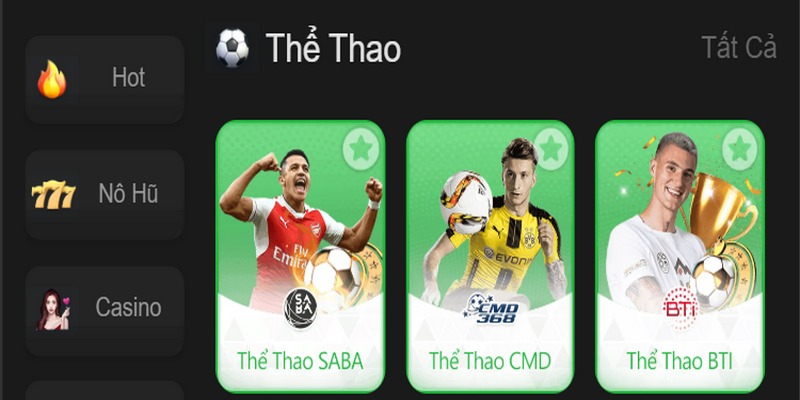Click the CMD368 logo badge

point(490,309)
